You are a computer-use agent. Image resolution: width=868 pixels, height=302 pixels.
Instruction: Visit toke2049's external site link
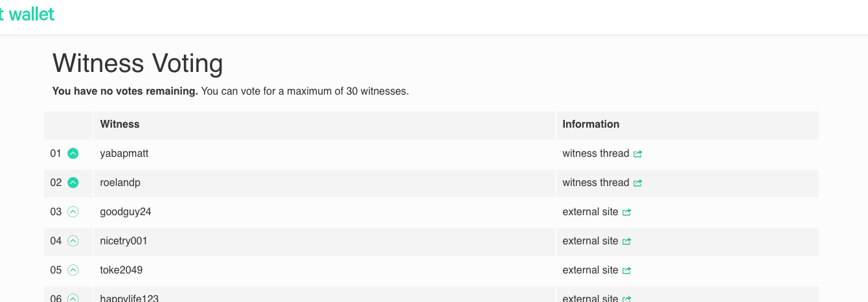[590, 270]
